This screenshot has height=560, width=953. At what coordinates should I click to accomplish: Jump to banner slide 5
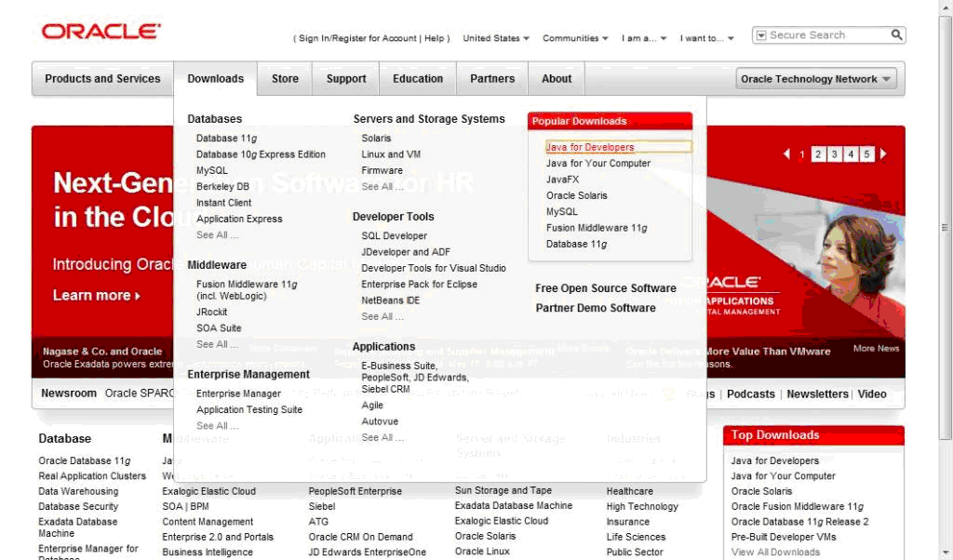coord(866,154)
